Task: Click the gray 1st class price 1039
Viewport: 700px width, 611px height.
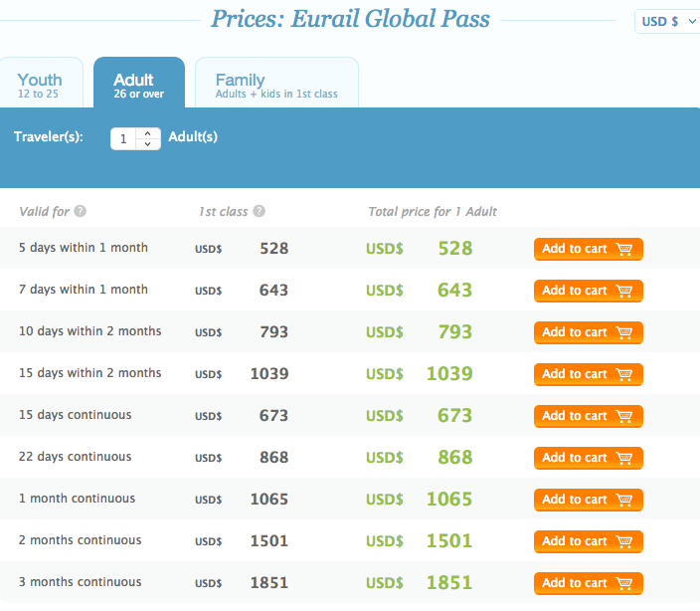Action: [x=269, y=373]
